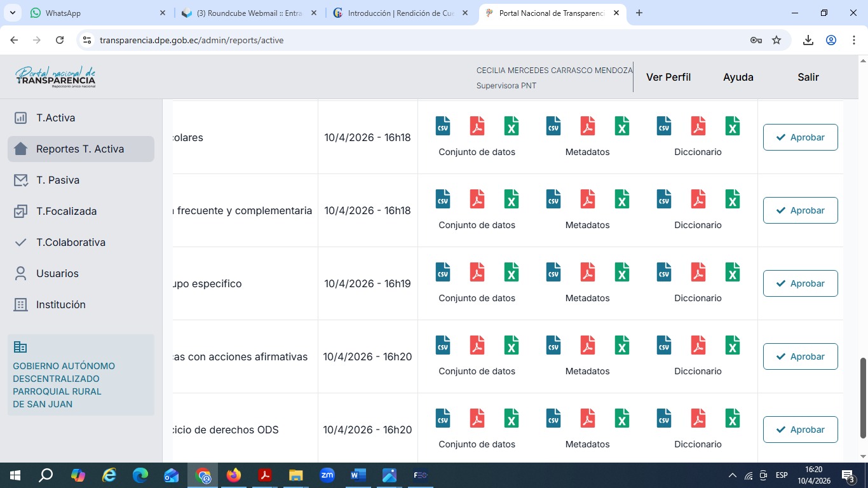The image size is (868, 488).
Task: Open Usuarios section in sidebar
Action: [x=57, y=273]
